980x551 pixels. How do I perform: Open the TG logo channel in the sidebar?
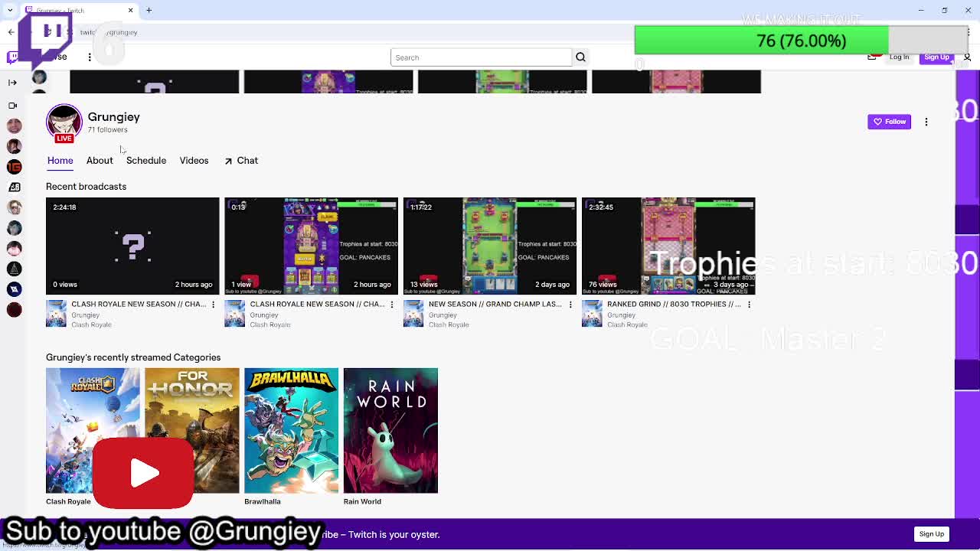(14, 166)
